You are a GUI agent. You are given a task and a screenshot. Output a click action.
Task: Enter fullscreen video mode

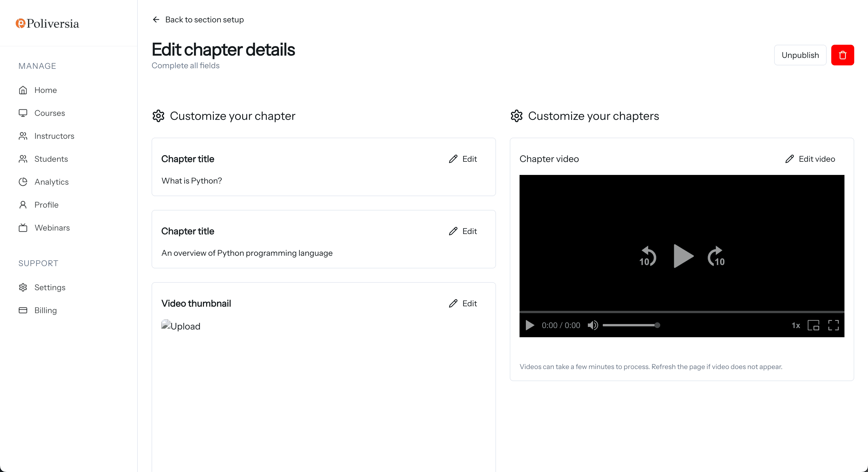pyautogui.click(x=834, y=325)
